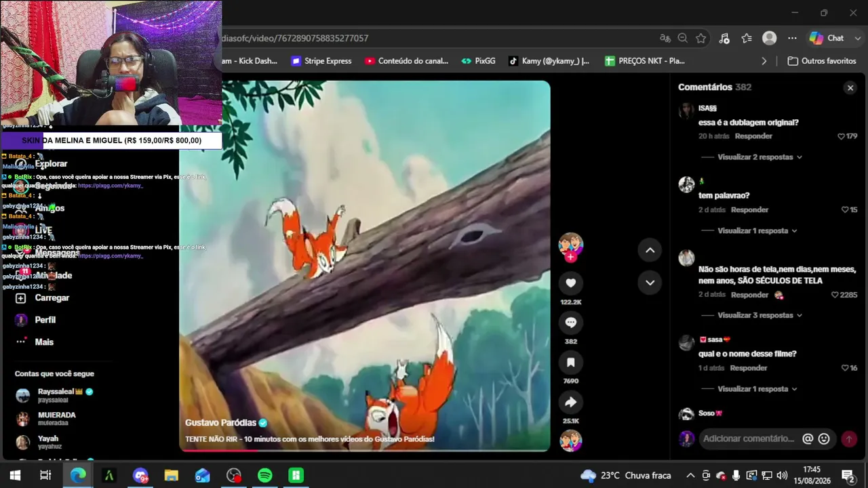Close the Comentários panel
Screen dimensions: 868x488
[850, 87]
